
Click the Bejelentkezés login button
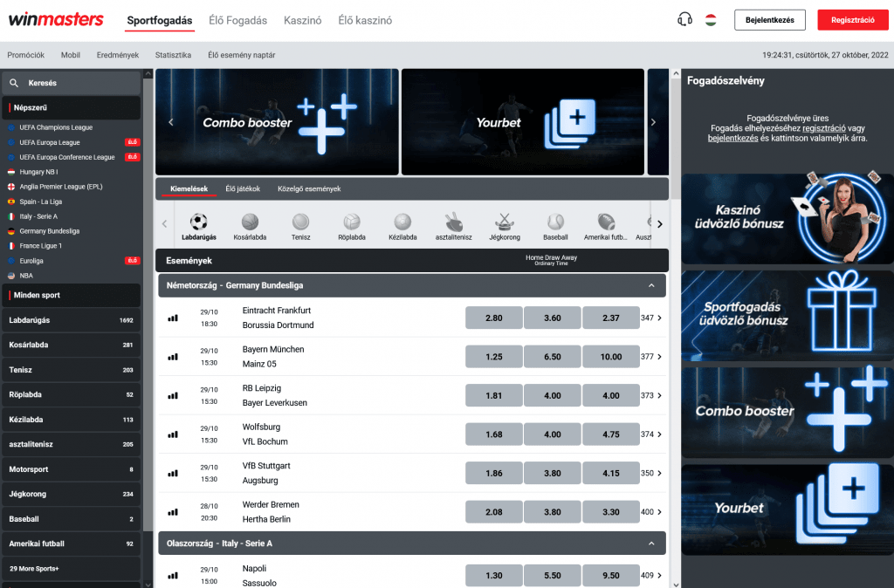click(x=770, y=20)
